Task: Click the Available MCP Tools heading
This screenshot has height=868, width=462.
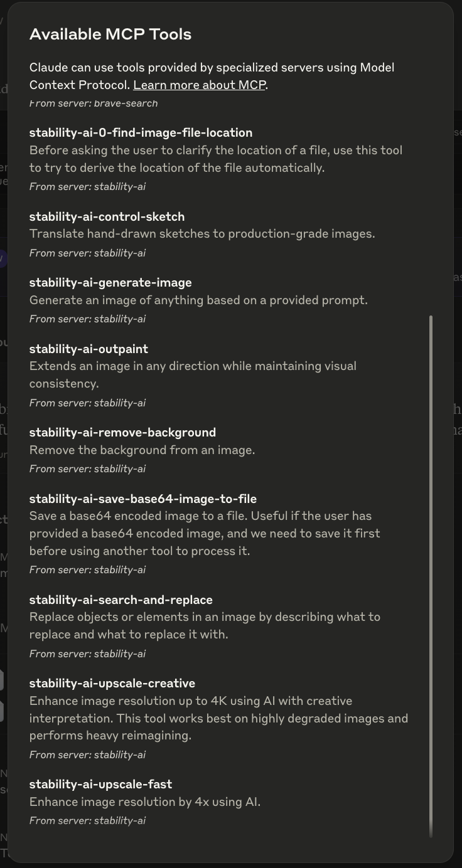Action: pyautogui.click(x=110, y=34)
